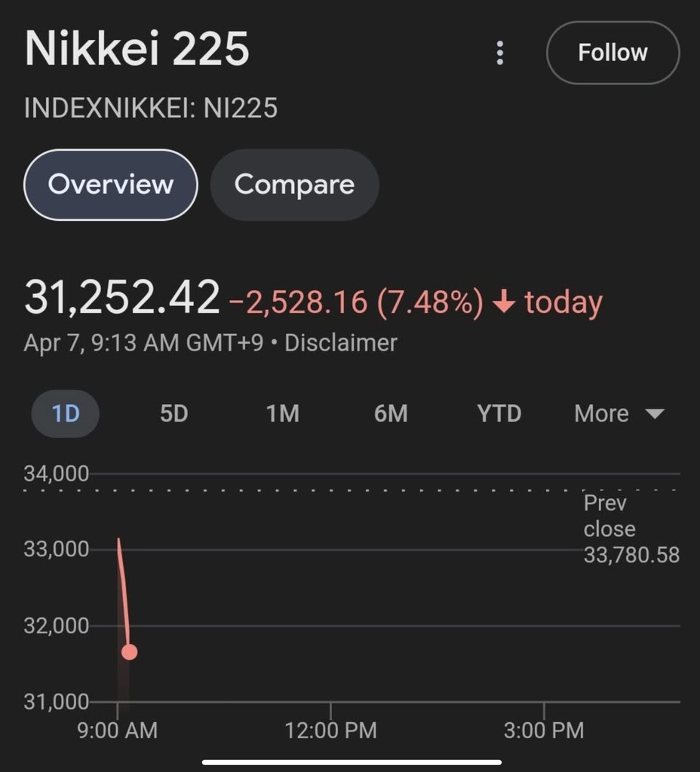Screen dimensions: 700x772
Task: Open the Compare tab
Action: tap(294, 185)
